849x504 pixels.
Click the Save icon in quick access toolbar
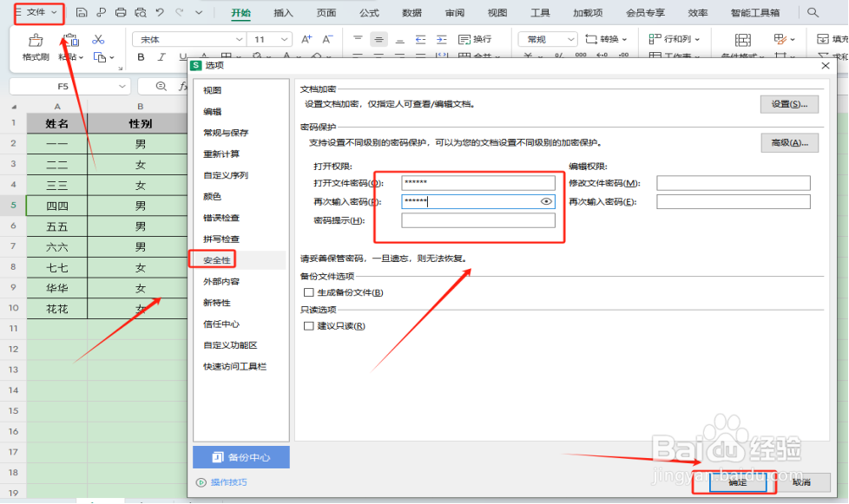point(82,11)
